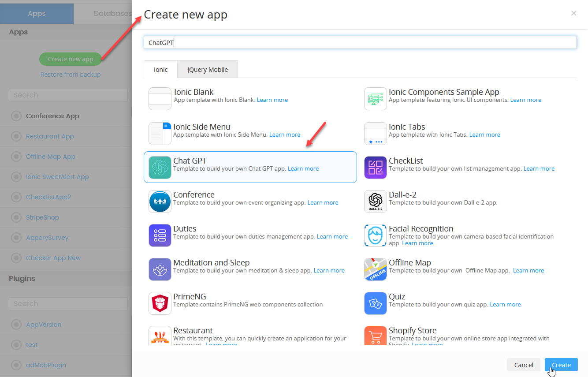Select Ionic Components Sample App icon
588x377 pixels.
[376, 99]
